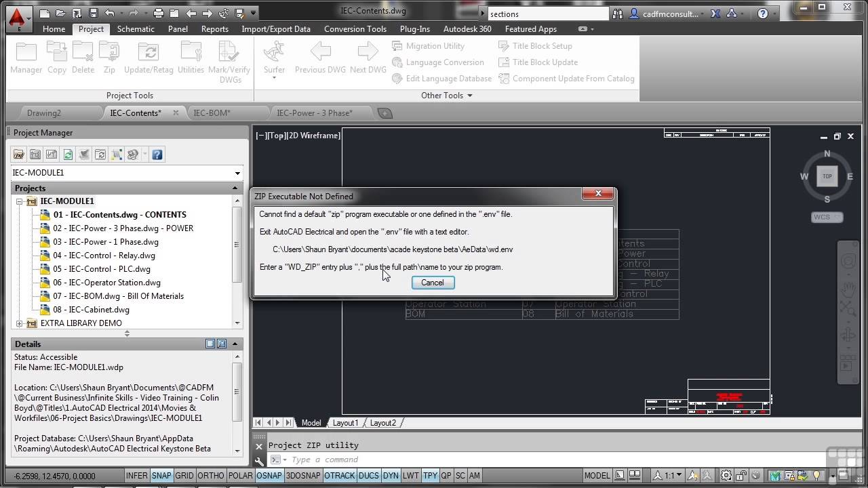
Task: Collapse the Details section
Action: click(x=235, y=344)
